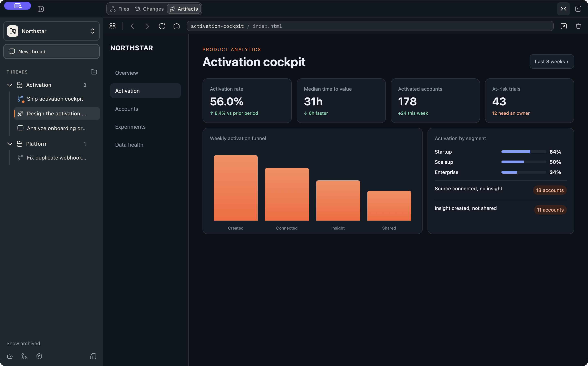Click the Enterprise segment progress bar
The height and width of the screenshot is (366, 588).
click(x=524, y=172)
